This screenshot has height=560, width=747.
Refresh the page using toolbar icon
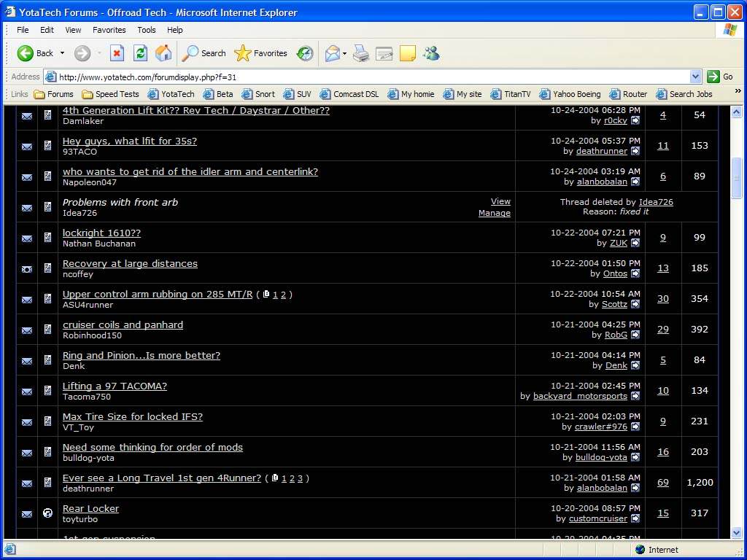click(140, 53)
